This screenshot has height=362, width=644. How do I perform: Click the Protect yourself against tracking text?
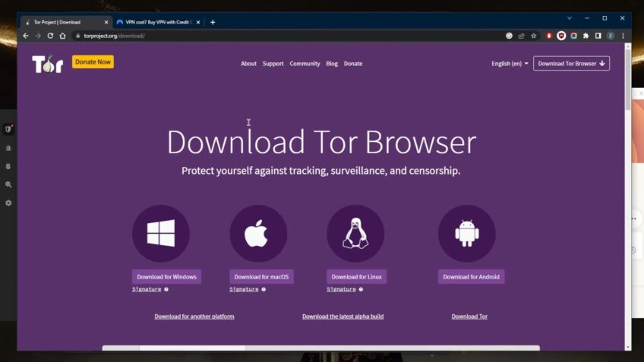click(320, 171)
